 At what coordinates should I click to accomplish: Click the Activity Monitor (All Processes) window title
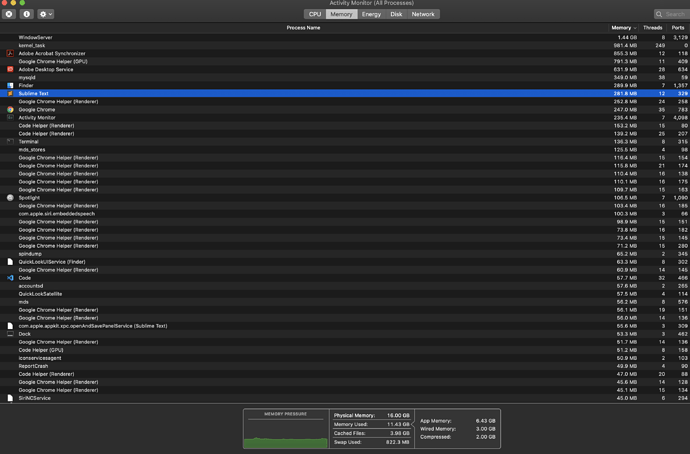click(371, 3)
